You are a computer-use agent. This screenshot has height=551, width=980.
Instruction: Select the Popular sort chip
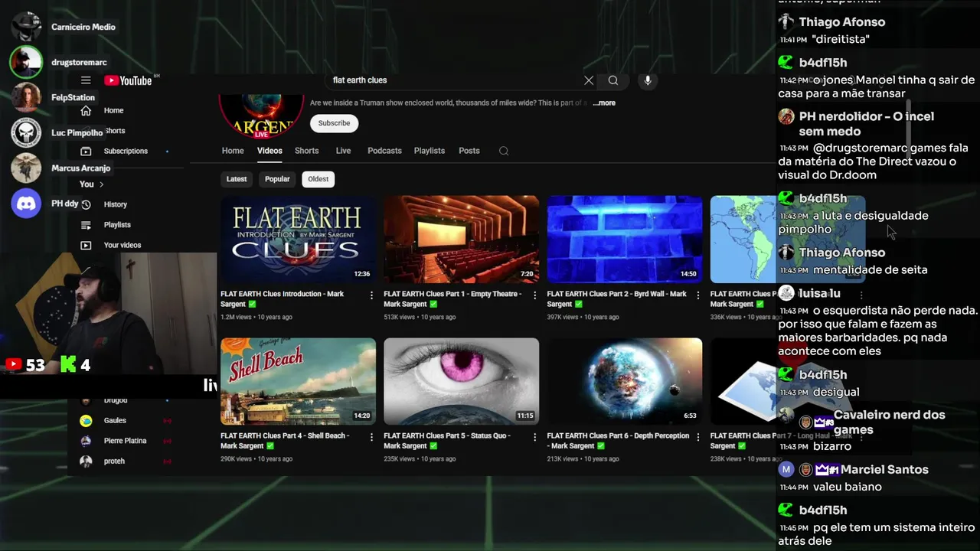click(x=277, y=179)
